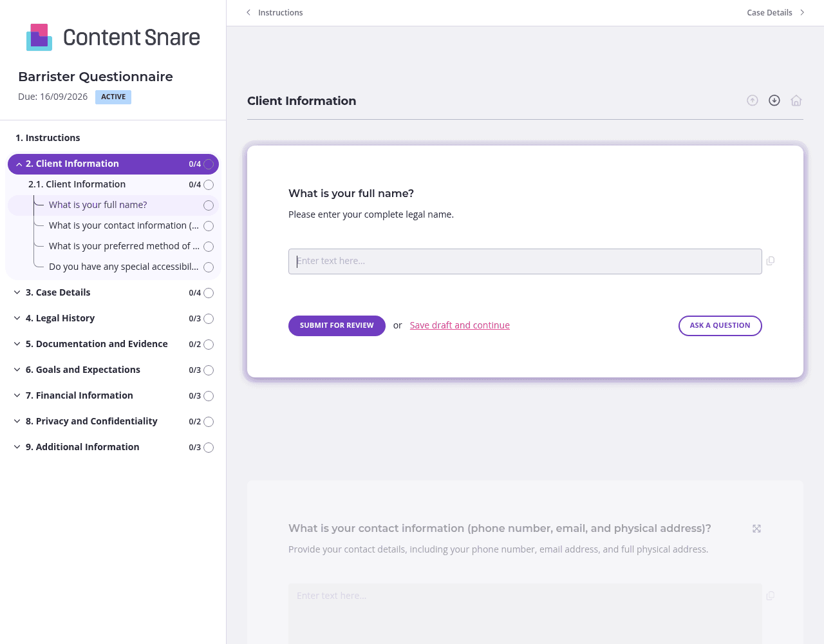Open the 9. Additional Information label

point(82,447)
